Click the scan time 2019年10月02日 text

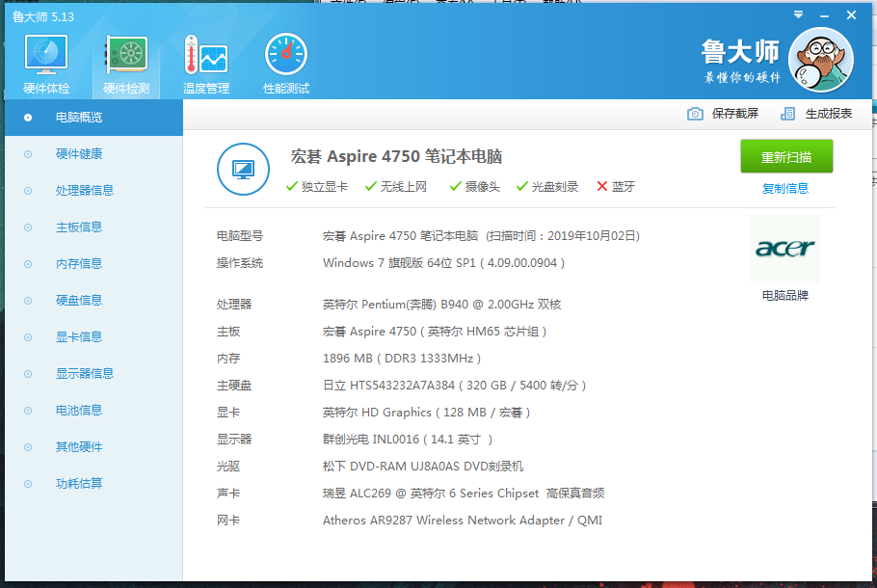tap(592, 236)
